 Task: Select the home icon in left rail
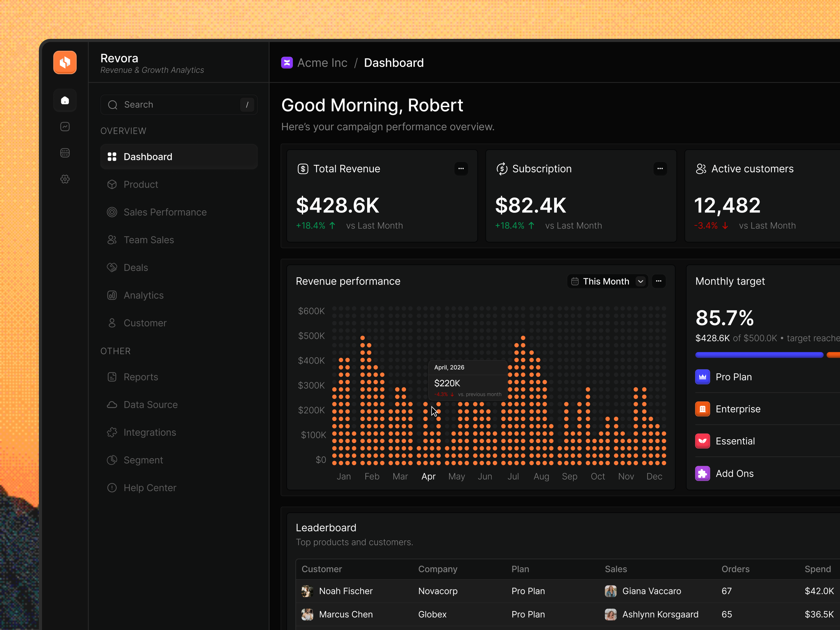(65, 100)
